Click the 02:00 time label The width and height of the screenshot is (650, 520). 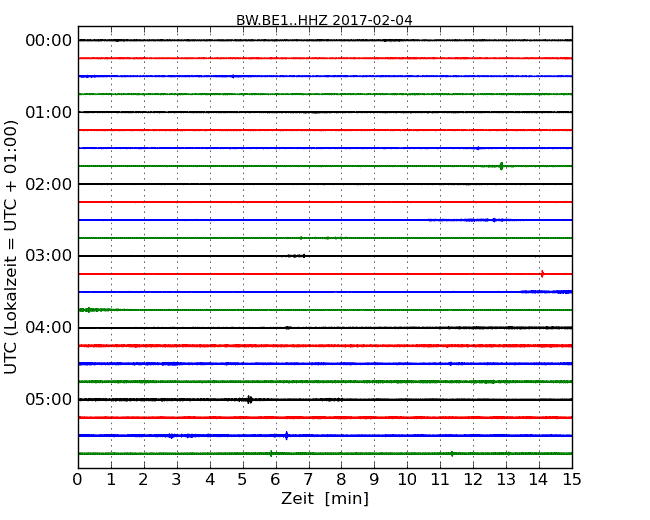49,184
